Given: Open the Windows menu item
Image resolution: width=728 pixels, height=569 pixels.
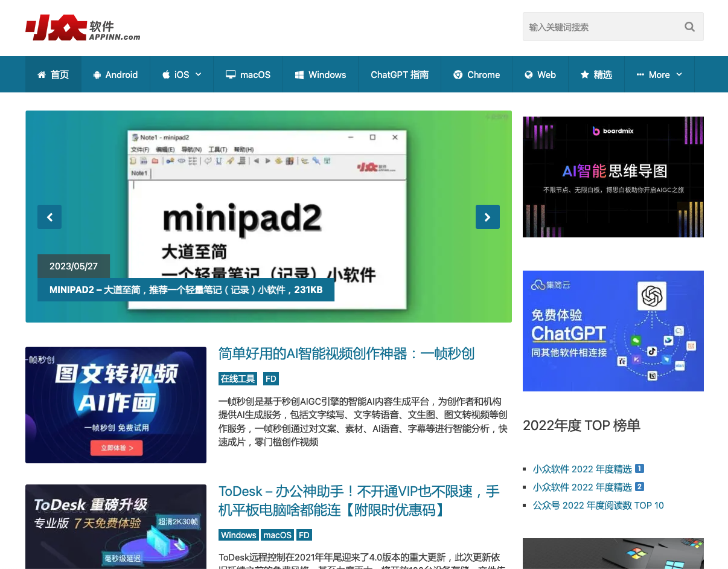Looking at the screenshot, I should 321,75.
